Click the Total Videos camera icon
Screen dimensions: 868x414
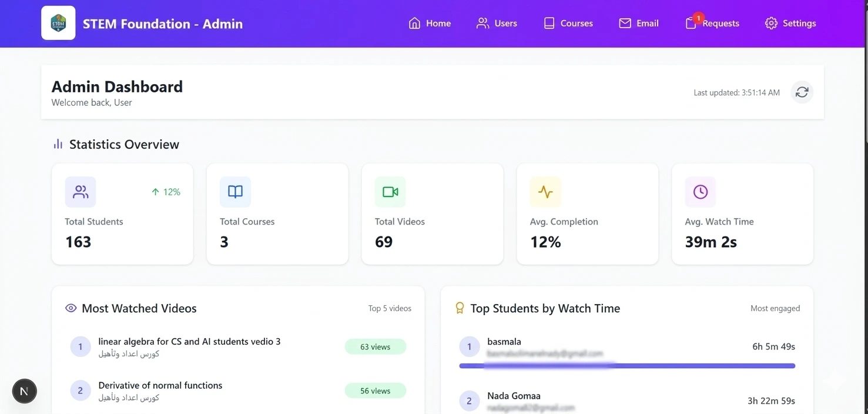390,192
